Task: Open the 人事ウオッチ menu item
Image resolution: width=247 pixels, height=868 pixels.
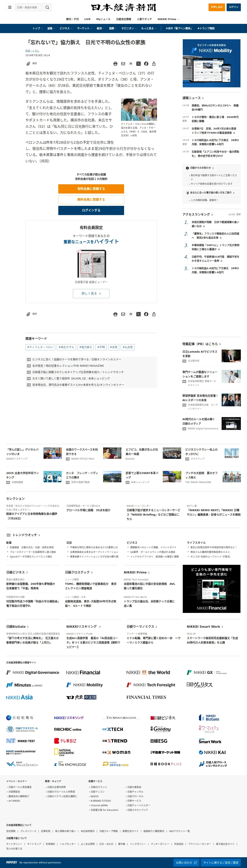Action: click(144, 19)
